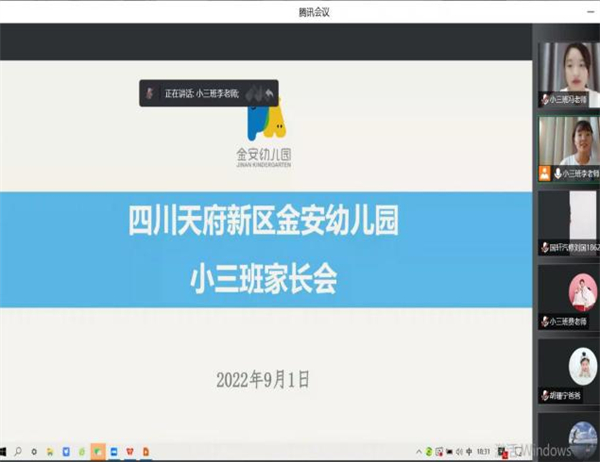Viewport: 600px width, 462px height.
Task: Open the orange highlighted app in taskbar
Action: [x=98, y=453]
